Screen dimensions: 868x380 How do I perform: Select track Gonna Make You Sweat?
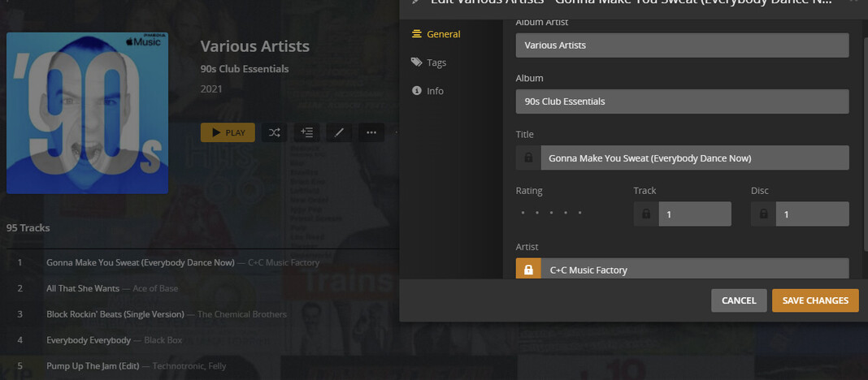tap(141, 262)
